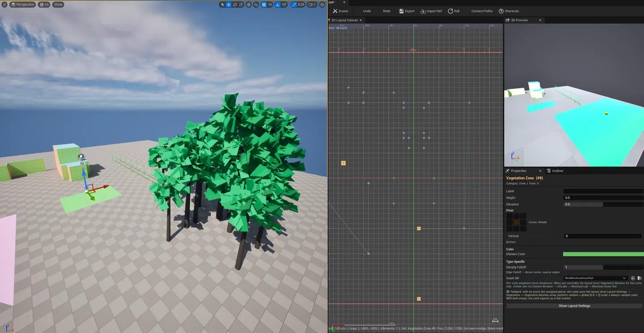Open the Asset Set dropdown
The width and height of the screenshot is (644, 333).
coord(595,278)
